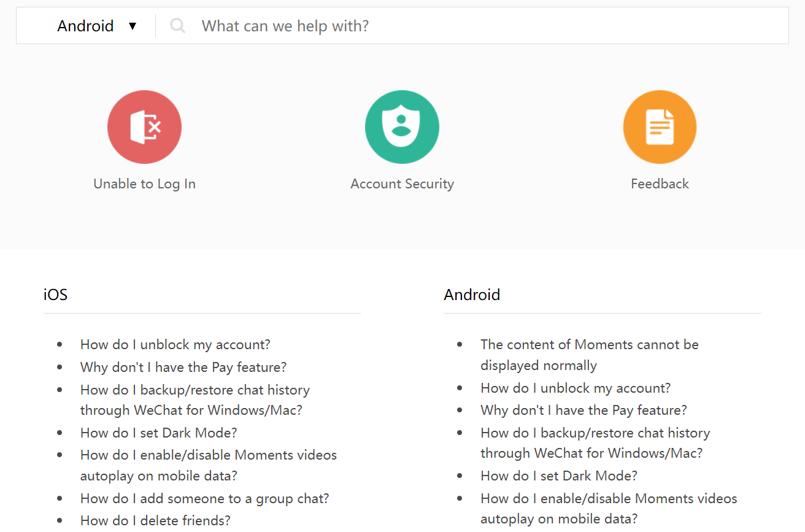Click the red Unable to Log In icon
The image size is (805, 532).
[x=144, y=127]
